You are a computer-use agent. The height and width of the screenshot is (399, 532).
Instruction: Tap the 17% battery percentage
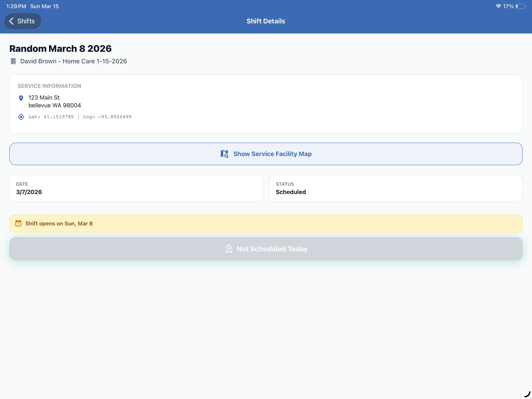508,6
